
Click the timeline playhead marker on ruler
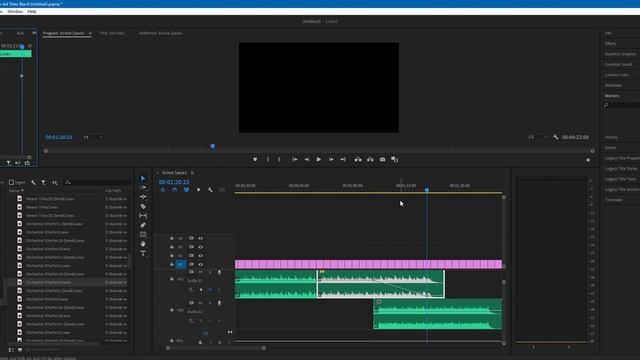427,190
